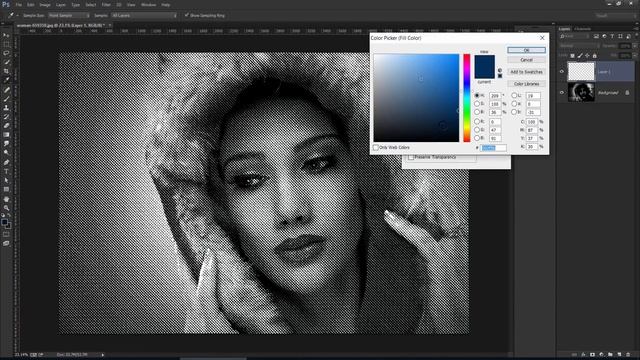Select the R (red) radio button

[477, 122]
